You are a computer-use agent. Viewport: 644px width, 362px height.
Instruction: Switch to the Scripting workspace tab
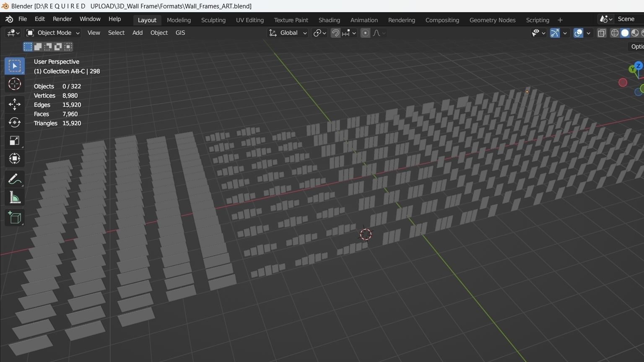point(538,20)
